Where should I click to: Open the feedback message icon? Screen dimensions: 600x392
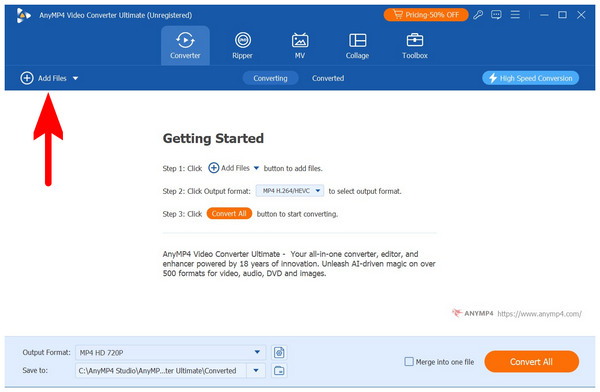coord(496,15)
